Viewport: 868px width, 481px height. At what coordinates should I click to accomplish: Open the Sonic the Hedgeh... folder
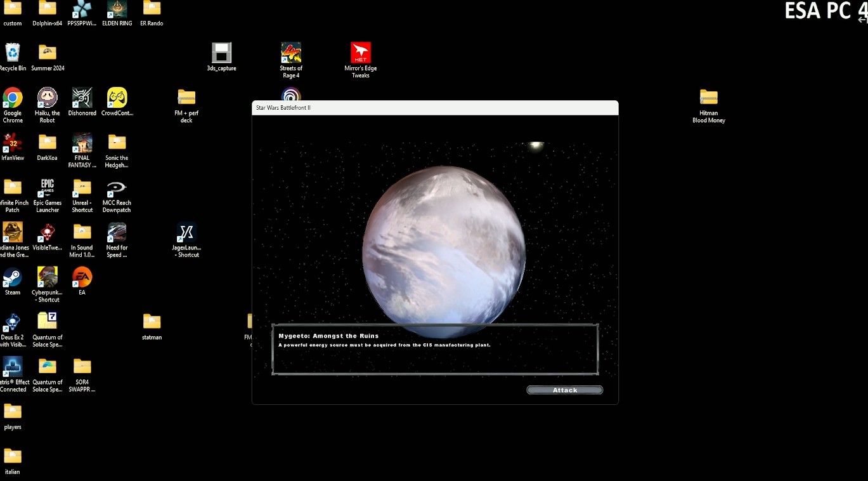tap(117, 143)
